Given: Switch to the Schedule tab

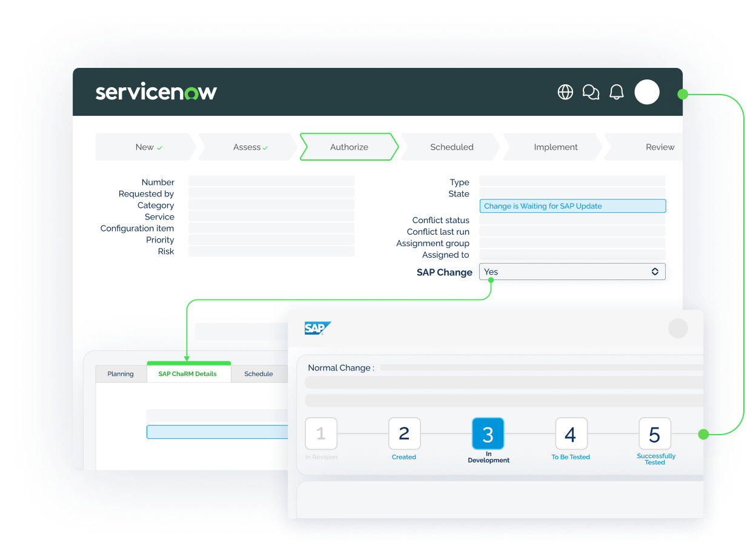Looking at the screenshot, I should [x=259, y=374].
